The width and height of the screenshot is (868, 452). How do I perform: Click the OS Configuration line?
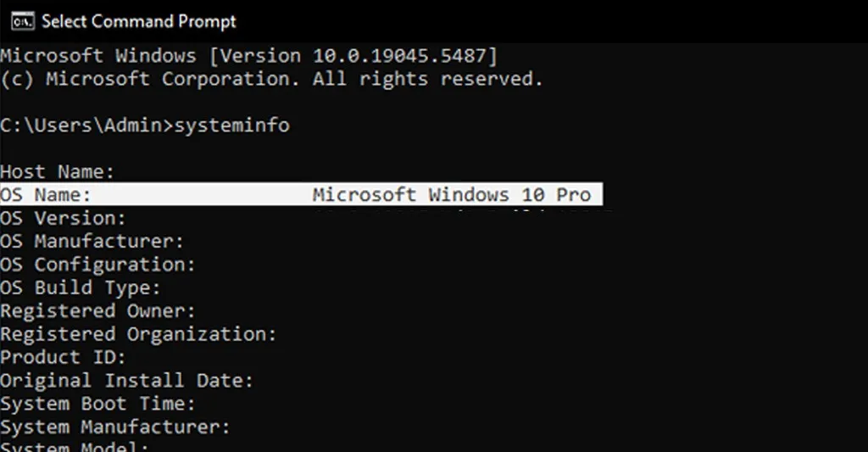point(97,265)
